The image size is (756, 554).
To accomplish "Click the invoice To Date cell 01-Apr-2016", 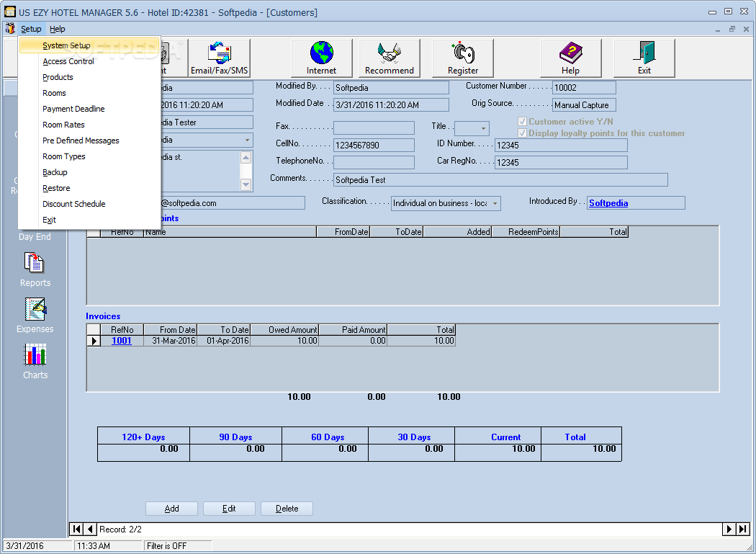I will pyautogui.click(x=224, y=341).
